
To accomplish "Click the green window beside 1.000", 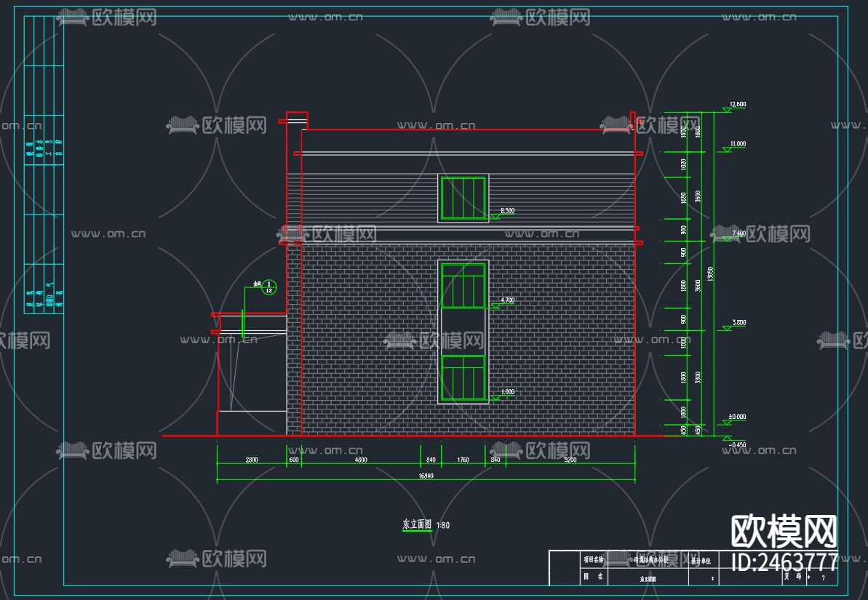I will (x=463, y=378).
